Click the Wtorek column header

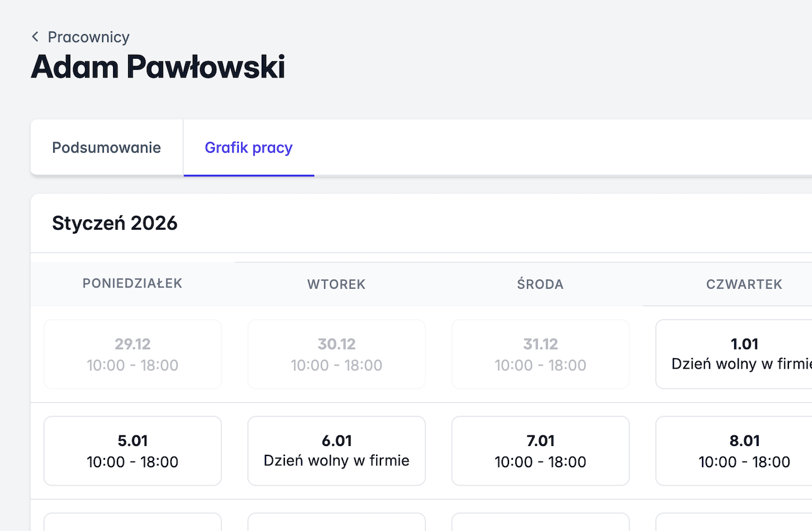tap(337, 285)
